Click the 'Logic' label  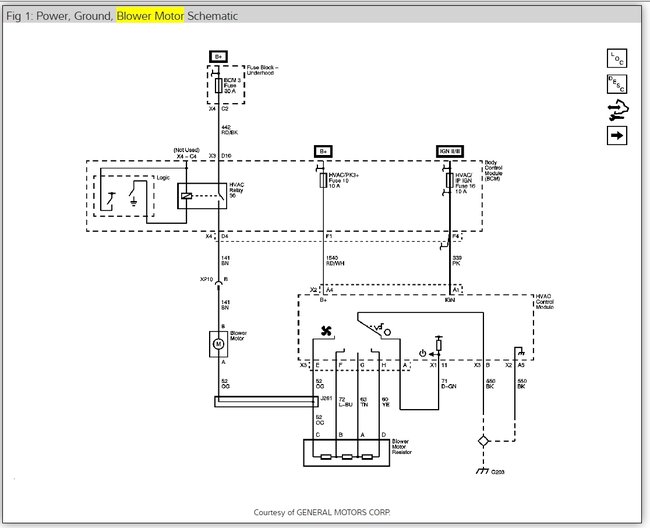[163, 177]
